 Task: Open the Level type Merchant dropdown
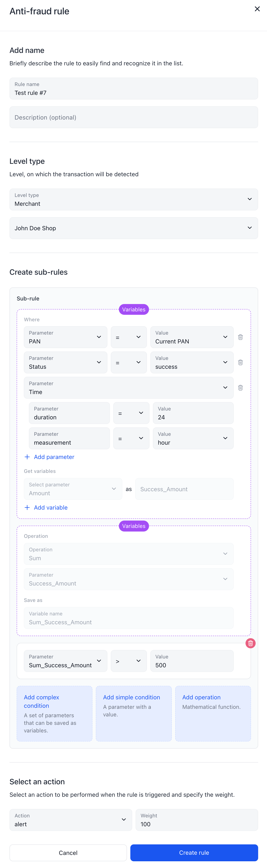click(x=134, y=199)
